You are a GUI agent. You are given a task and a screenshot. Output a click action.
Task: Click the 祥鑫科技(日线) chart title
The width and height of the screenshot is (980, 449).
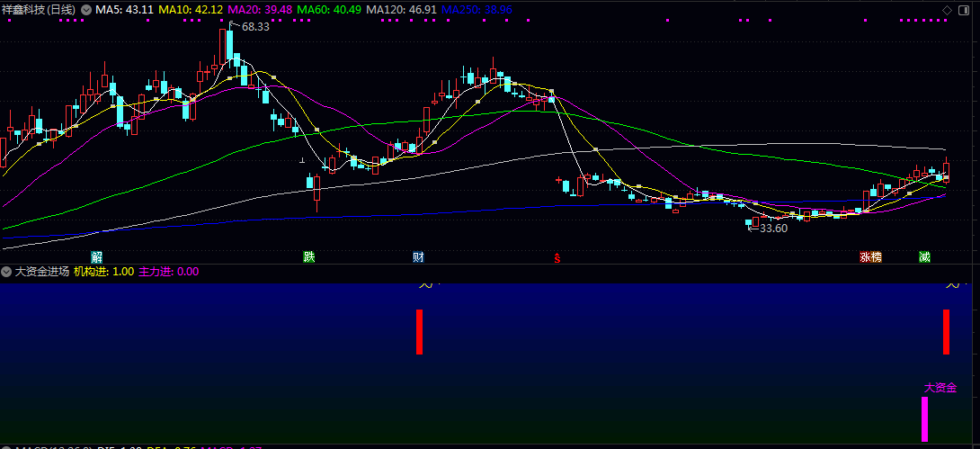pos(39,9)
